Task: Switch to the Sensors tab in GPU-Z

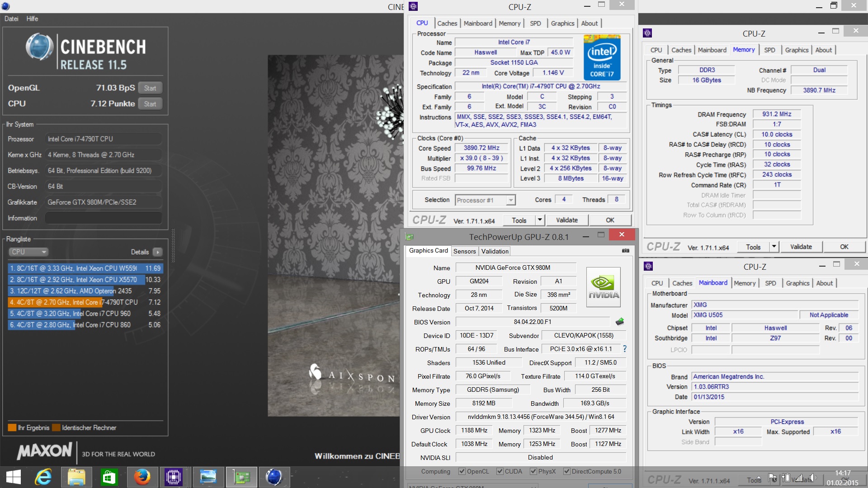Action: tap(464, 251)
